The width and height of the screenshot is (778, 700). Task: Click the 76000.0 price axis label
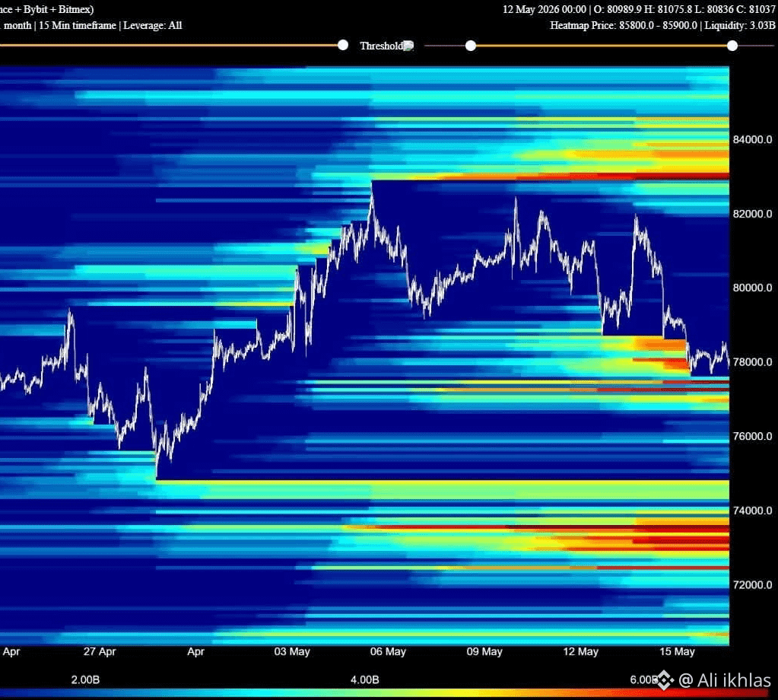(752, 437)
